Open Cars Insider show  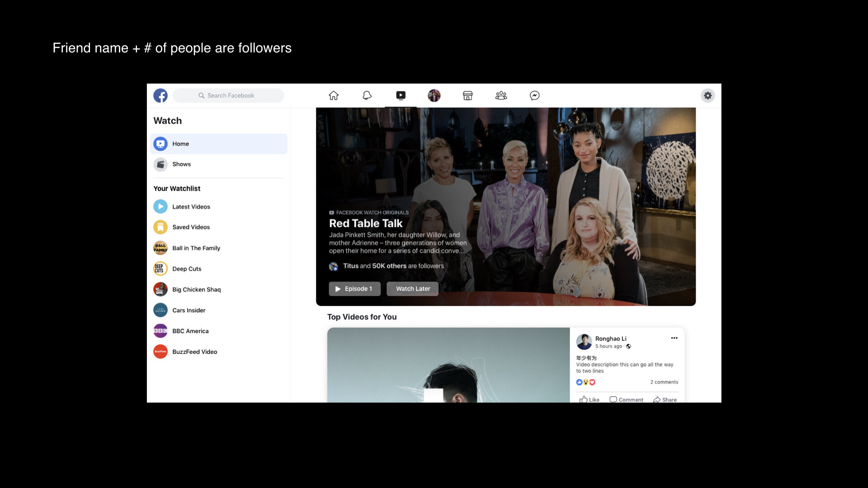219,310
